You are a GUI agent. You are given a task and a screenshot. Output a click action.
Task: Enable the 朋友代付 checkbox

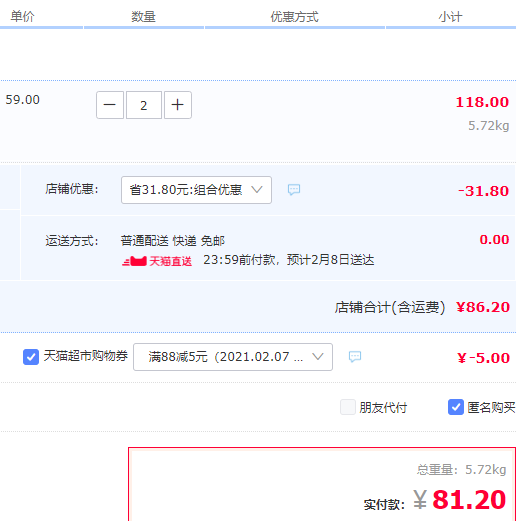pos(348,407)
